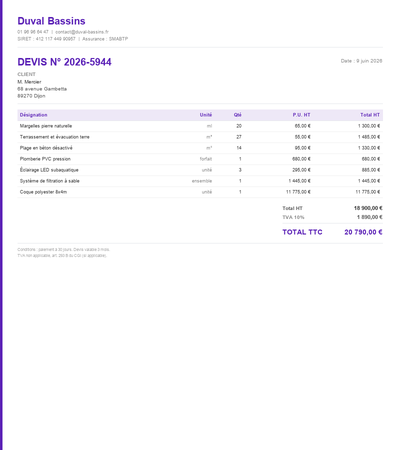Click the Coque polyester 8x4m line

tap(200, 192)
